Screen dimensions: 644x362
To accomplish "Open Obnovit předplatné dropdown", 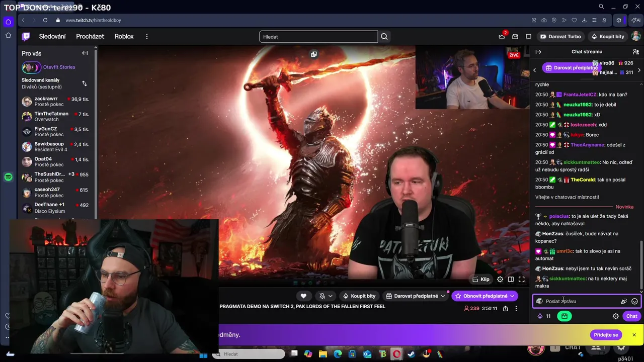I will [485, 296].
